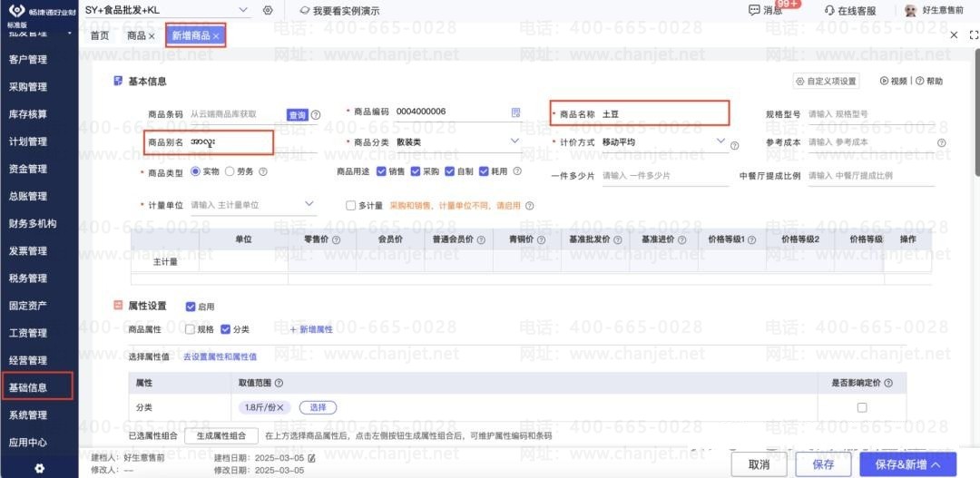Contact 在线客服 support
980x478 pixels.
click(x=850, y=11)
